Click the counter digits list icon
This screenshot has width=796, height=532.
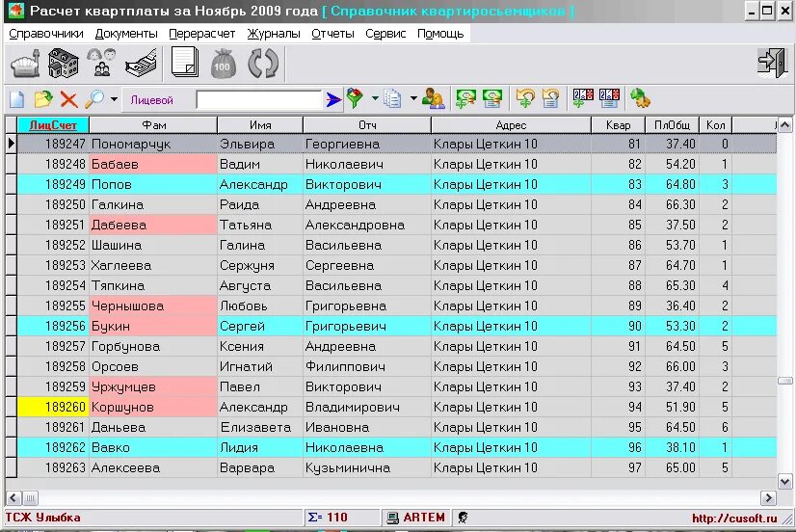click(609, 98)
